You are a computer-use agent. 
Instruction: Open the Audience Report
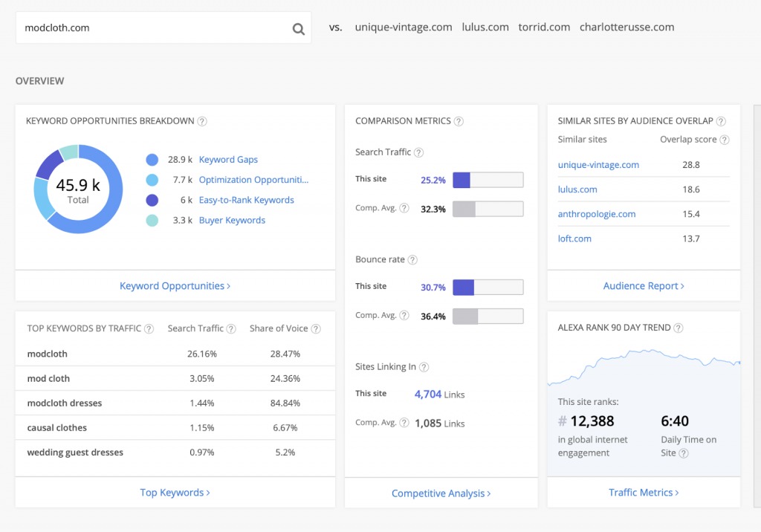click(x=643, y=285)
